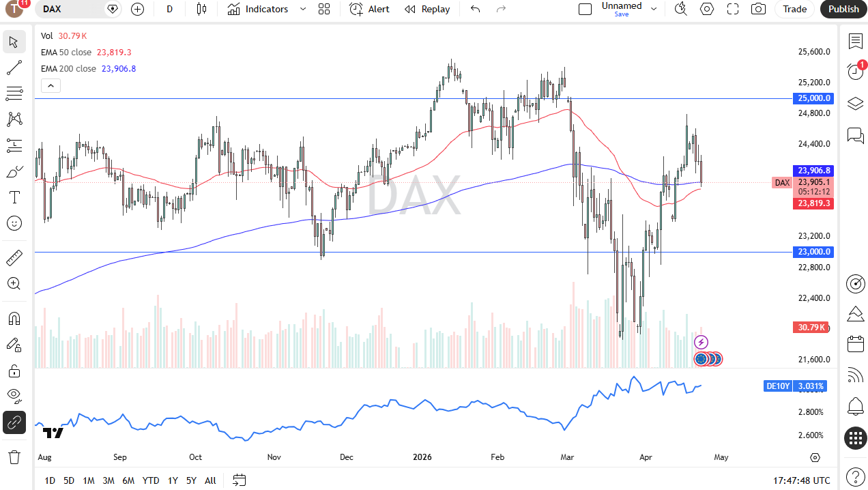Select the Text annotation tool
The width and height of the screenshot is (868, 490).
pos(14,197)
